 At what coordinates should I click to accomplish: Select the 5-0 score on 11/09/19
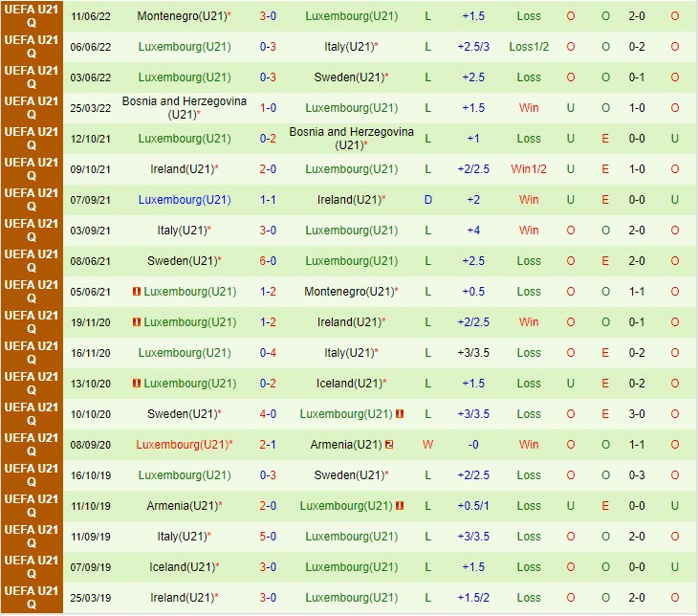coord(268,537)
